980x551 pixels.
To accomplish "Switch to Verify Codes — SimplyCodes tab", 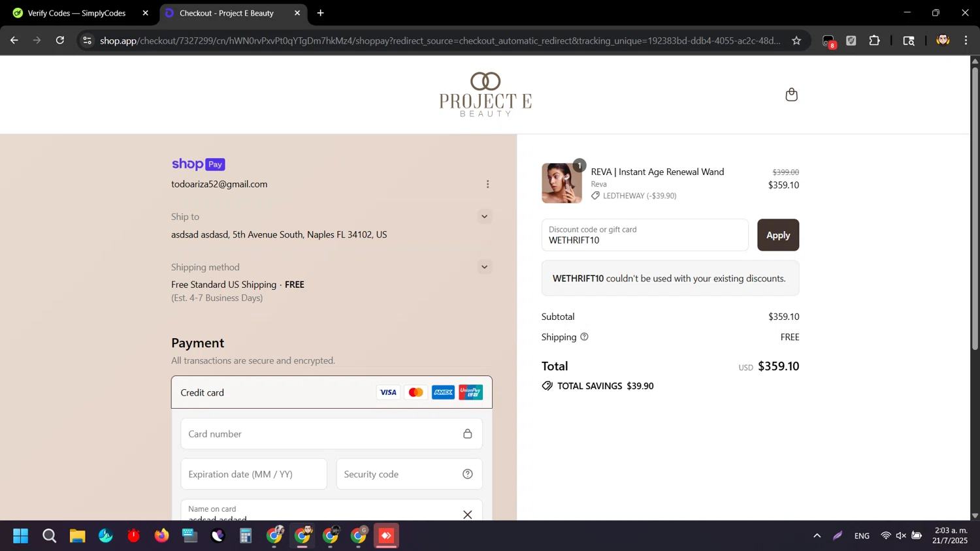I will [x=76, y=13].
